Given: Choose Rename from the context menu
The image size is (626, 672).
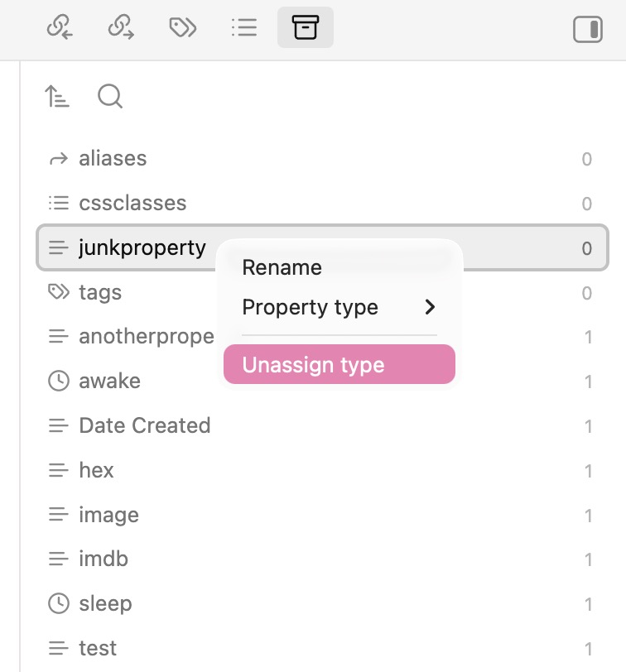Looking at the screenshot, I should [x=282, y=267].
